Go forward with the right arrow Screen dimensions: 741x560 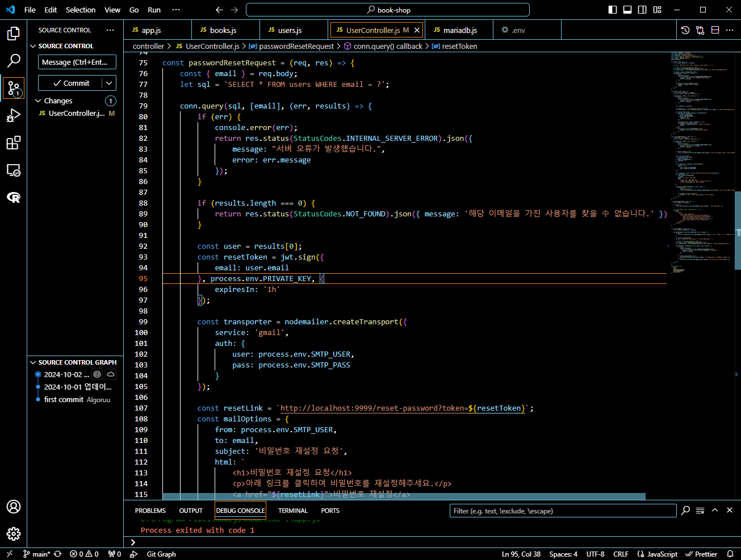coord(235,10)
